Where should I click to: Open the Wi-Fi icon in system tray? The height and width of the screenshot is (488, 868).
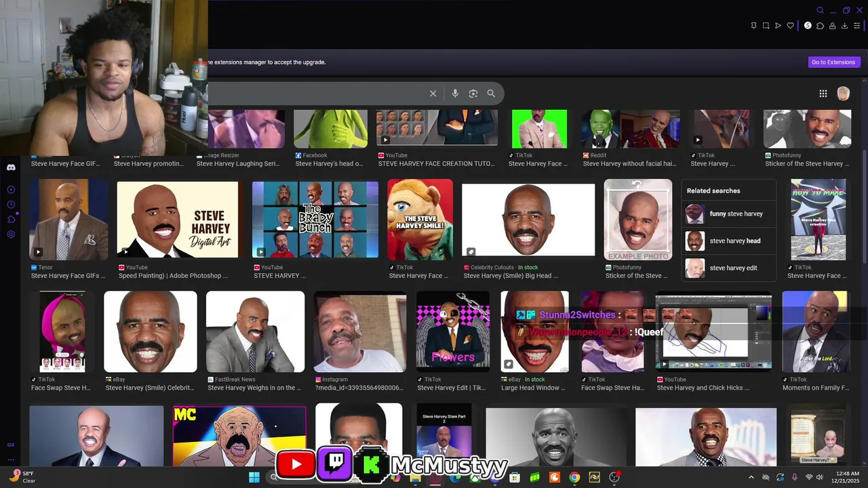808,477
